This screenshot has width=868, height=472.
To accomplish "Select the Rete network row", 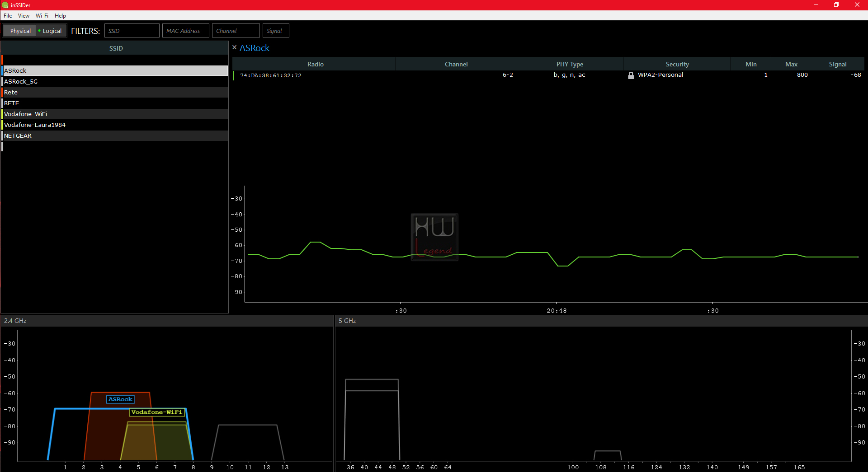I will pos(115,92).
